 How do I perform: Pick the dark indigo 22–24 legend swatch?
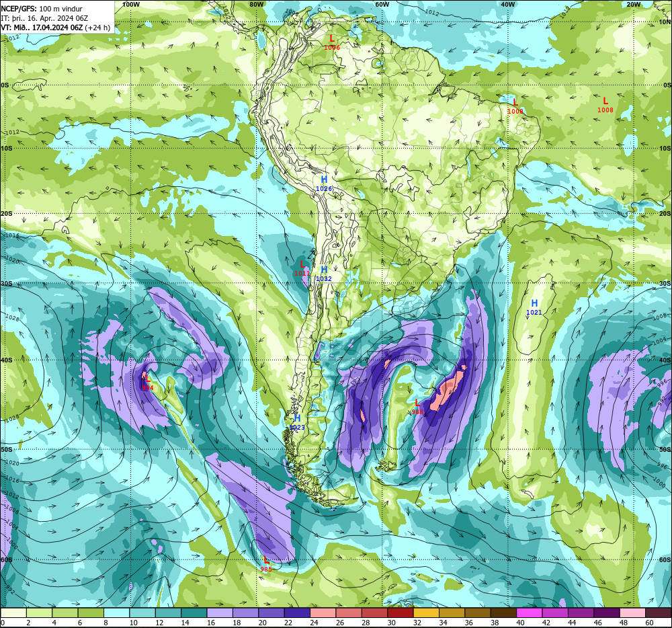click(x=297, y=613)
